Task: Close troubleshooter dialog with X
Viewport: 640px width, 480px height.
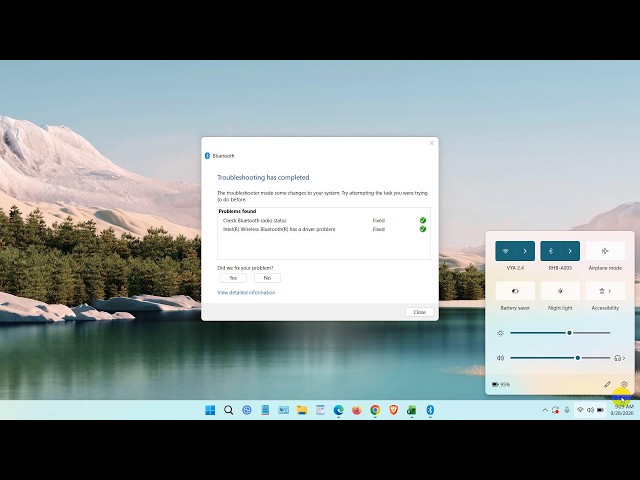Action: click(431, 143)
